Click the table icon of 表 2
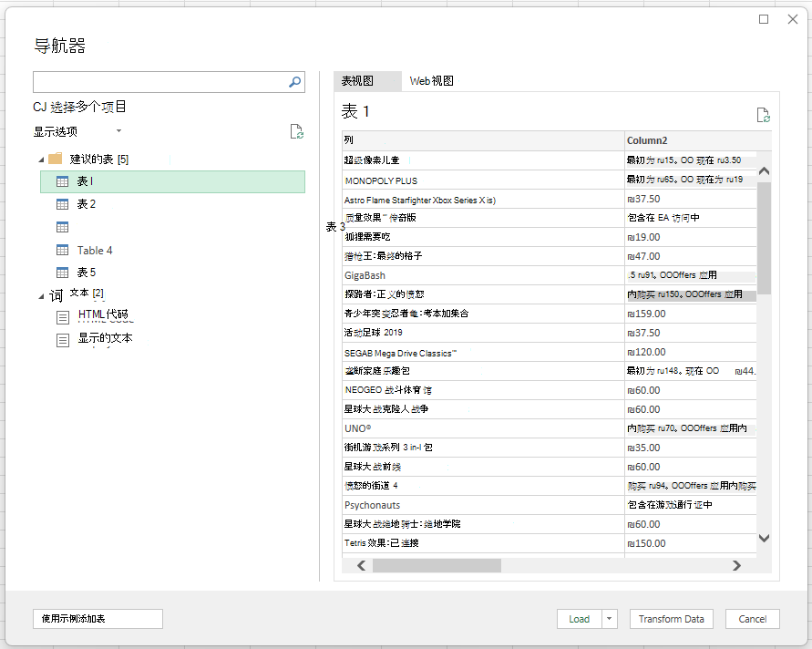Image resolution: width=812 pixels, height=649 pixels. coord(62,204)
